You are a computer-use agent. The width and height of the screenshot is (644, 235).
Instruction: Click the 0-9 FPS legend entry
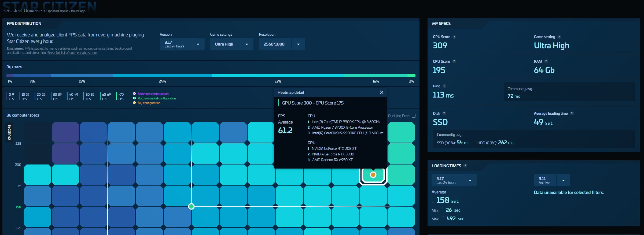pyautogui.click(x=11, y=96)
